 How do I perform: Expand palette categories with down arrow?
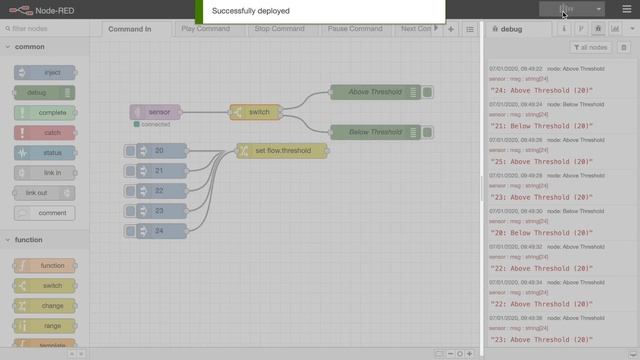point(81,354)
